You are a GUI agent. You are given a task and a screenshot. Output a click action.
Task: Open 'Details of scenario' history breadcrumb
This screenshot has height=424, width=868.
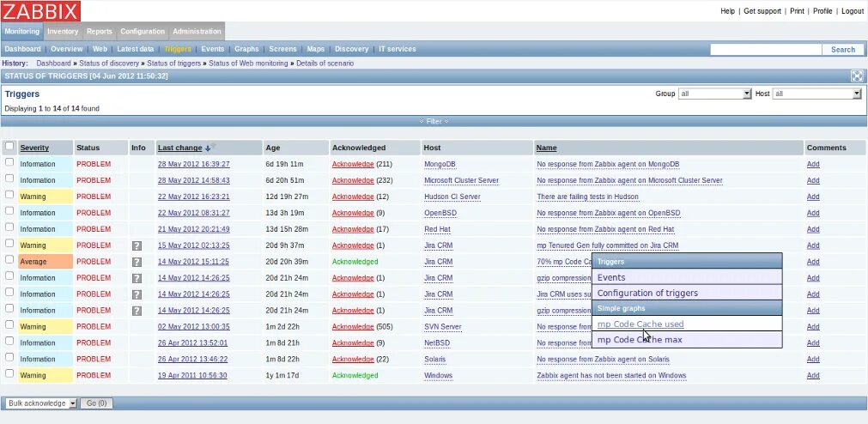tap(325, 64)
